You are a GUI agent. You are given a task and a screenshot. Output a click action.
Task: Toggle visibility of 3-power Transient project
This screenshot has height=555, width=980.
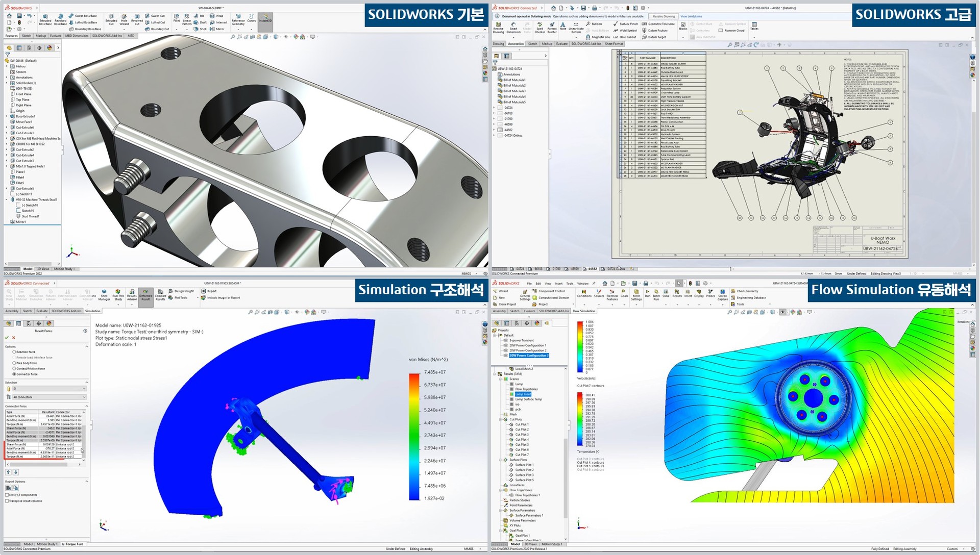pyautogui.click(x=505, y=340)
